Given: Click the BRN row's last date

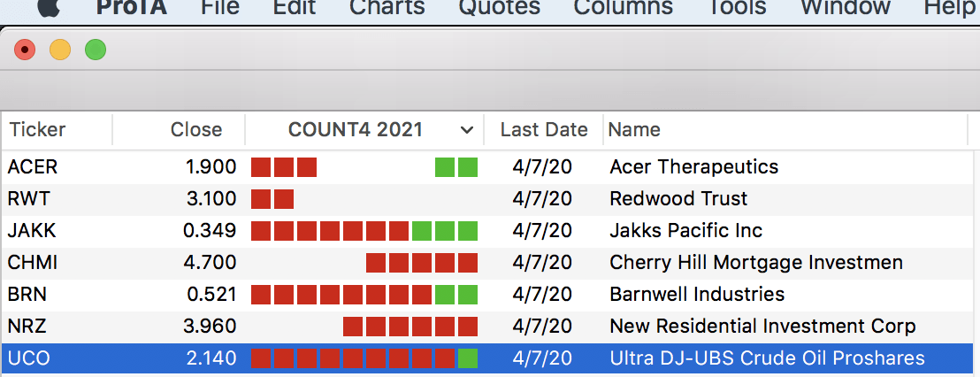Looking at the screenshot, I should [x=542, y=295].
